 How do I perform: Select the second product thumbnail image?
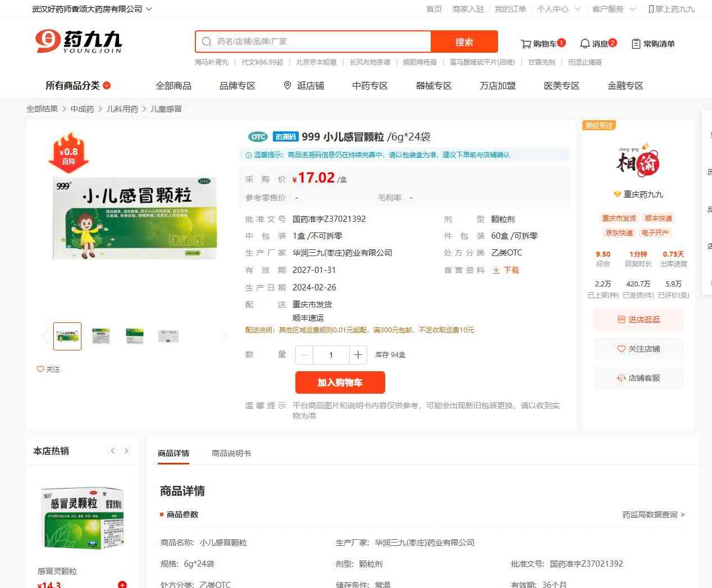101,336
